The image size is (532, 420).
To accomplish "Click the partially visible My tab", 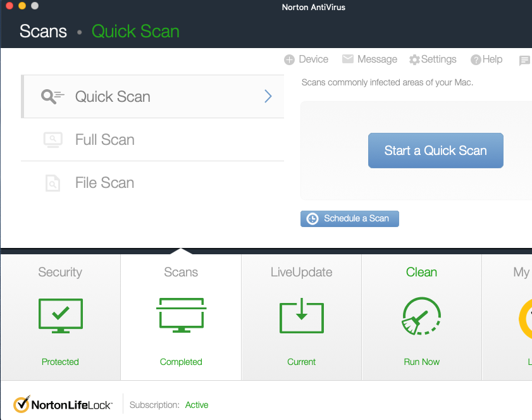I will point(507,317).
